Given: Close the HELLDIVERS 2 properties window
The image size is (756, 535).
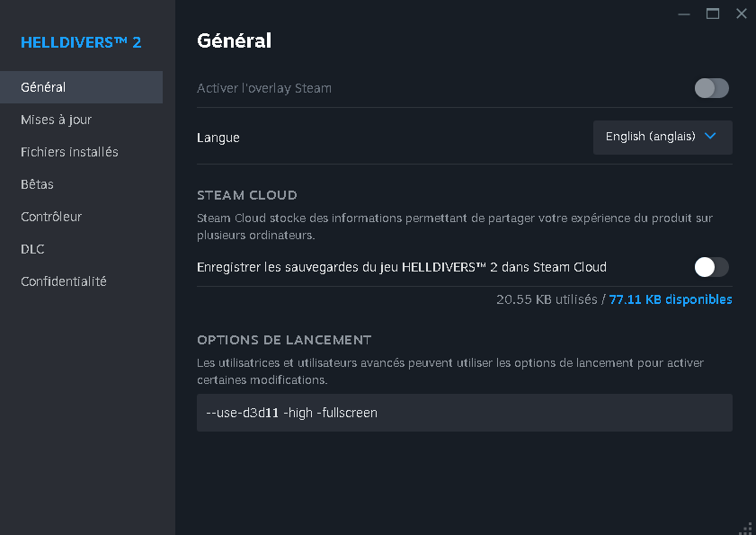Looking at the screenshot, I should click(741, 13).
